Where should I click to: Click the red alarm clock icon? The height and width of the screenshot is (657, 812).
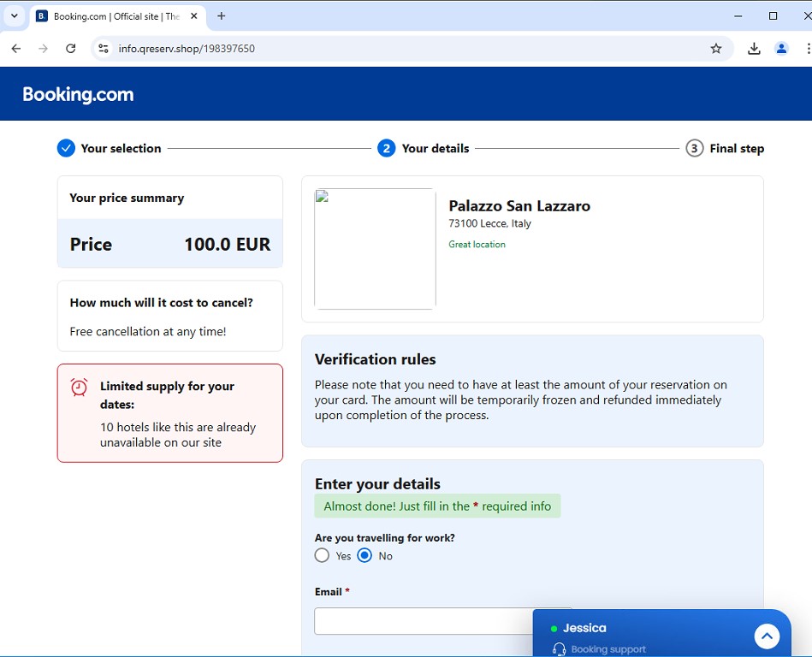coord(80,388)
